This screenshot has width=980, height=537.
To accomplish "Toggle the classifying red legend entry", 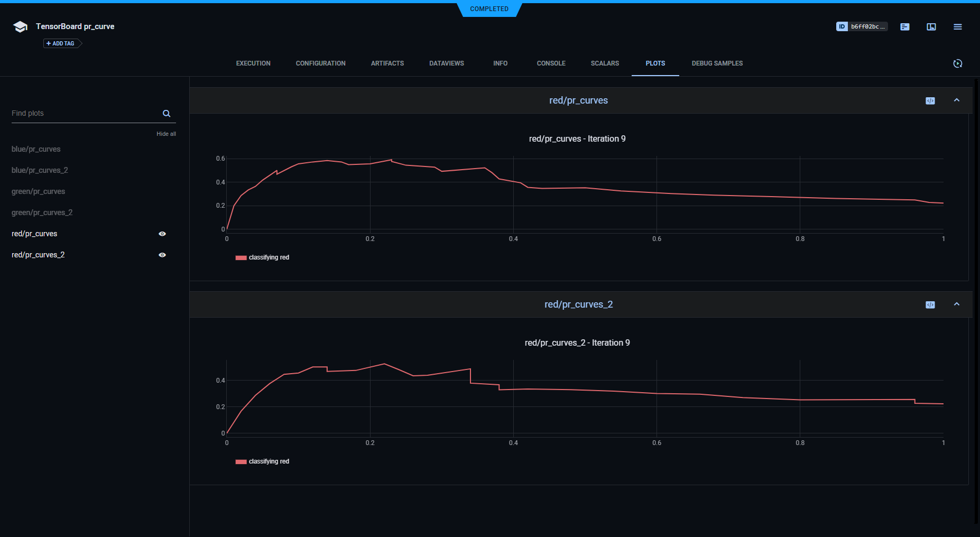I will (x=262, y=257).
